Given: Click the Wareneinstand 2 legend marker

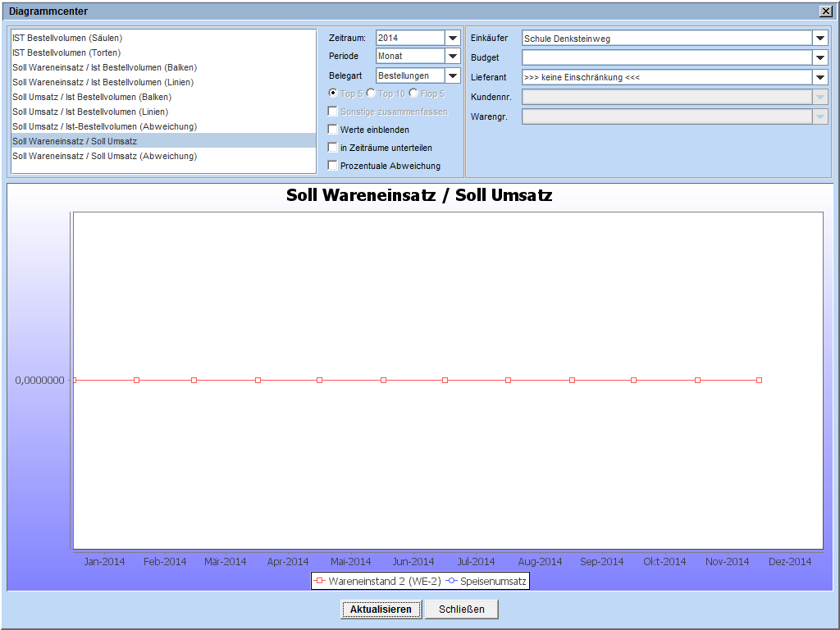Looking at the screenshot, I should point(320,582).
